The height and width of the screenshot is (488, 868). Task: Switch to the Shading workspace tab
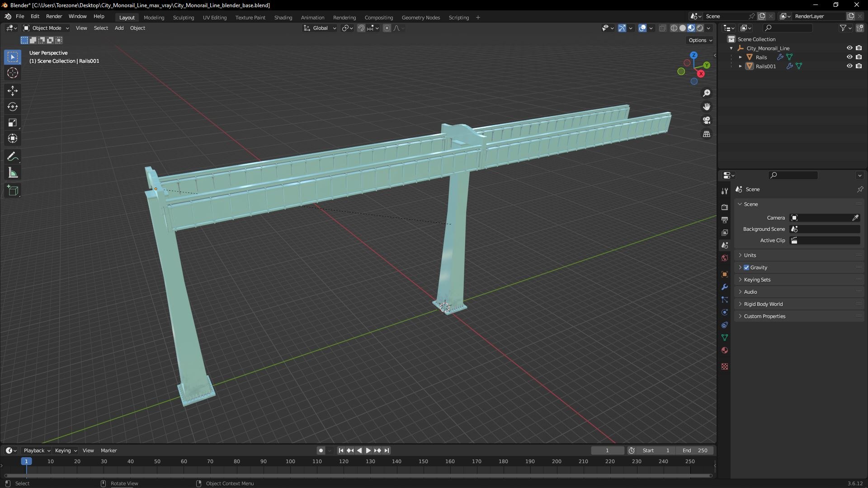coord(283,18)
